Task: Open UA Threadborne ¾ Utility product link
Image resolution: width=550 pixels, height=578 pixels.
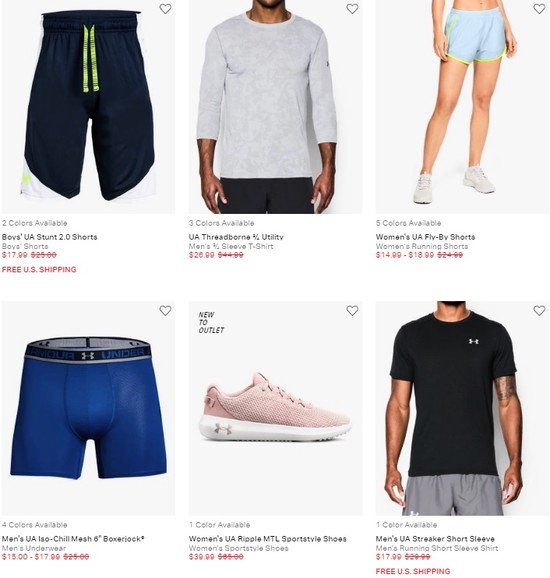Action: coord(236,237)
